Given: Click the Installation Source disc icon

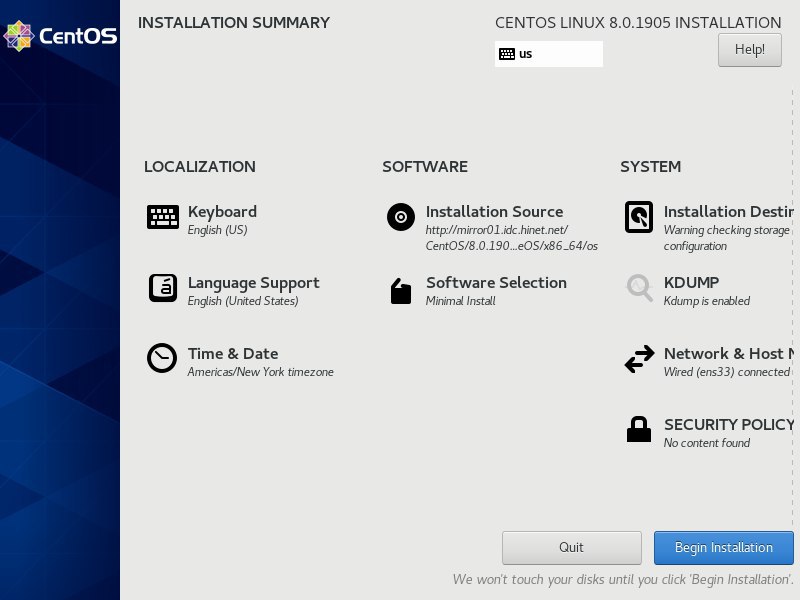Looking at the screenshot, I should [401, 217].
